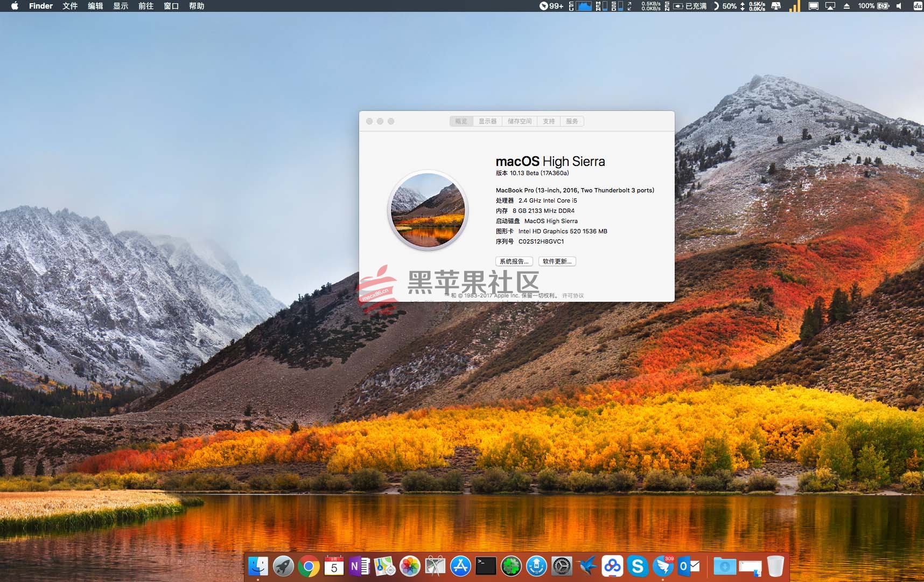
Task: Select the 概览 tab in About window
Action: (x=461, y=121)
